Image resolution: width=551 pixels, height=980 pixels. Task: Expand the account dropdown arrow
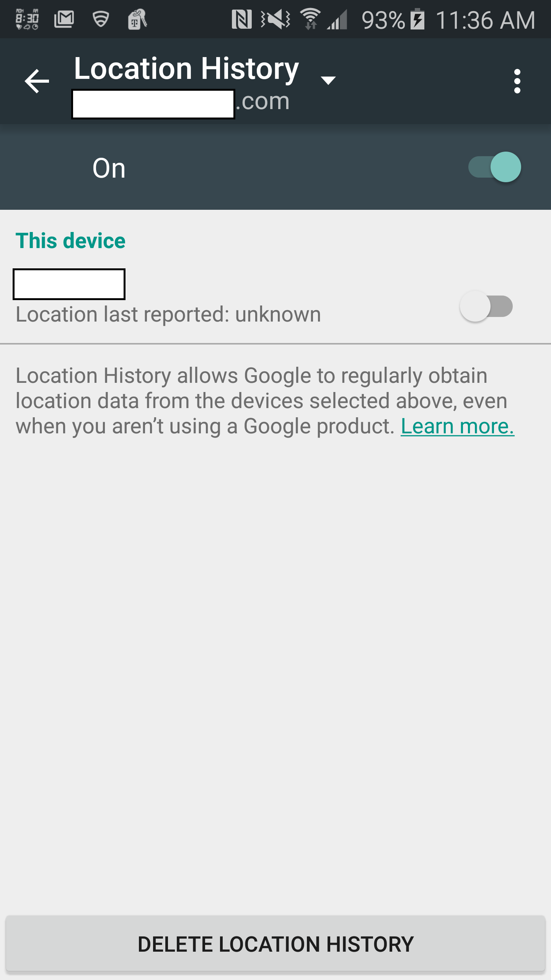(328, 80)
